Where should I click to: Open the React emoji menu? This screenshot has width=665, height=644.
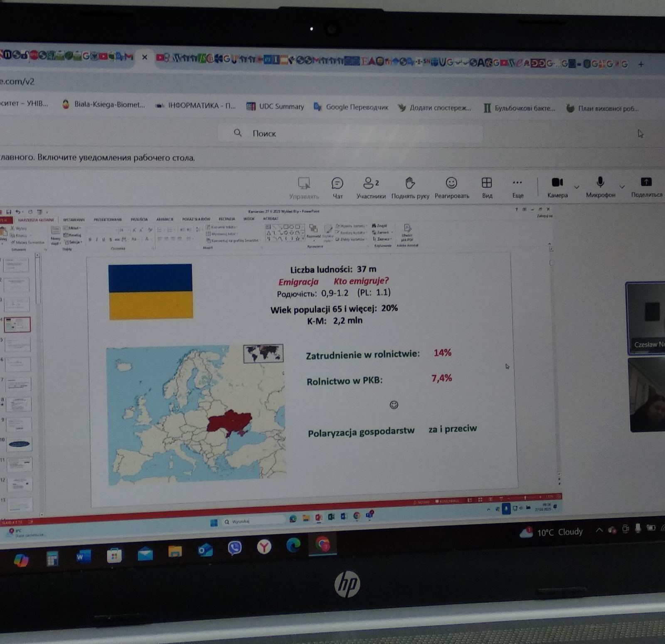point(451,187)
